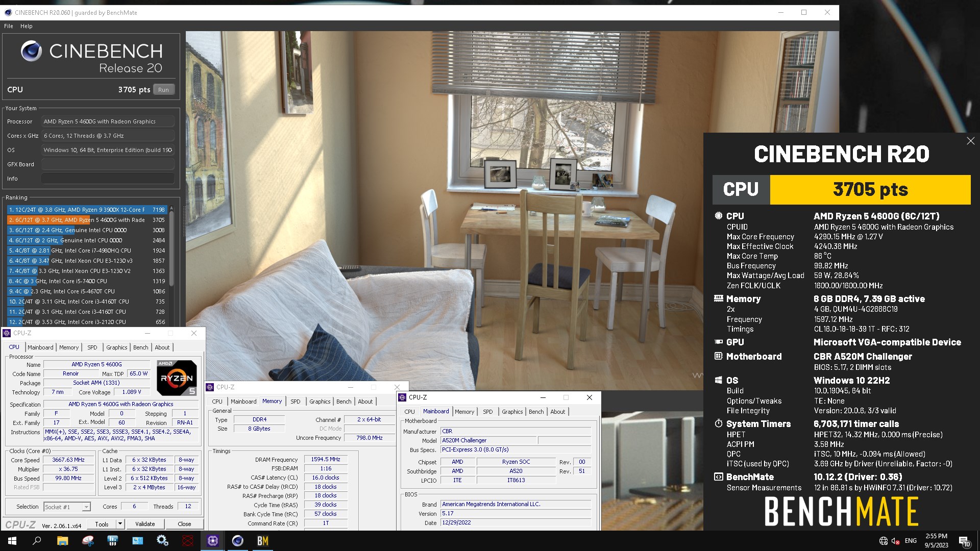Switch to Memory tab in left CPU-Z window

click(69, 347)
